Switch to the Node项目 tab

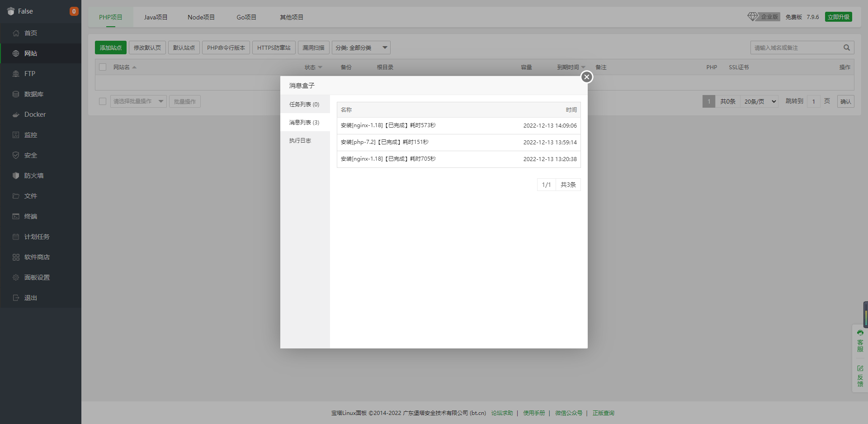[201, 17]
